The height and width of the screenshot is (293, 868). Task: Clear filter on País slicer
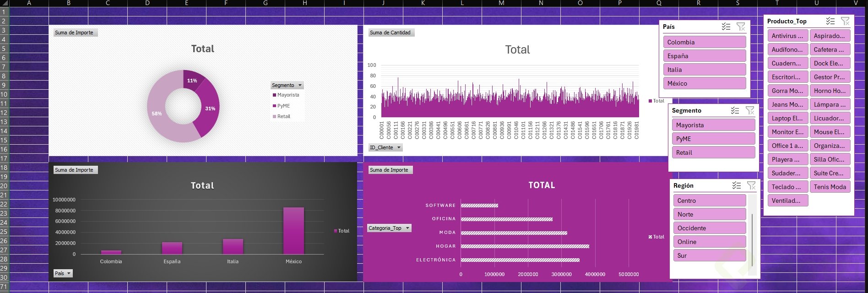coord(741,27)
